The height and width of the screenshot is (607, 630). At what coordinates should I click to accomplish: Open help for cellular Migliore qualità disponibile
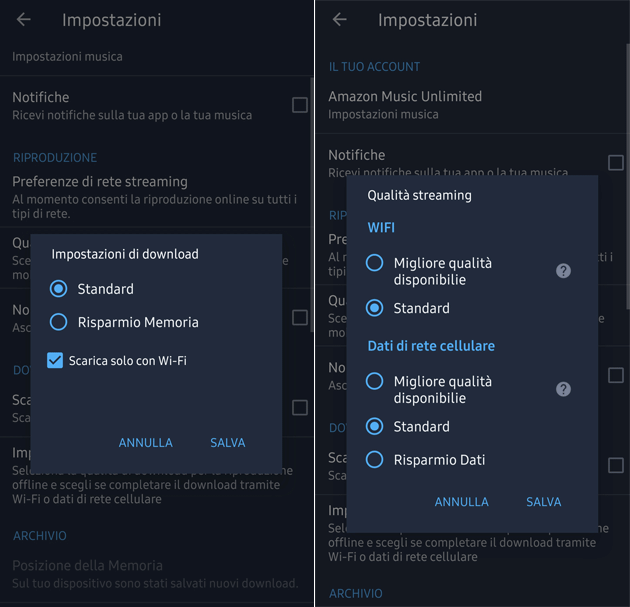click(563, 389)
